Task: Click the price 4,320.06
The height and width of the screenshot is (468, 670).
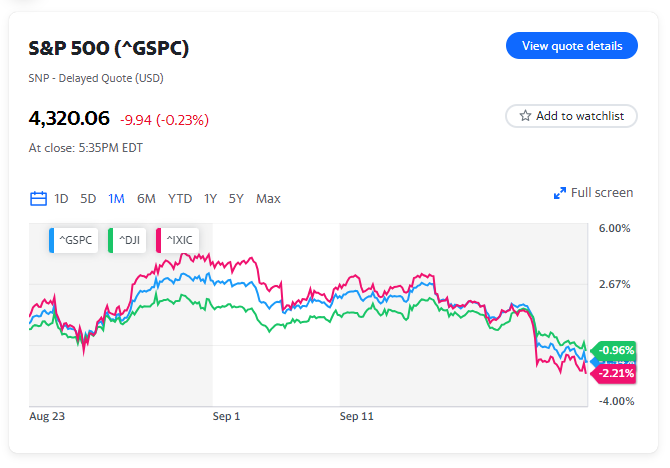Action: pos(69,118)
